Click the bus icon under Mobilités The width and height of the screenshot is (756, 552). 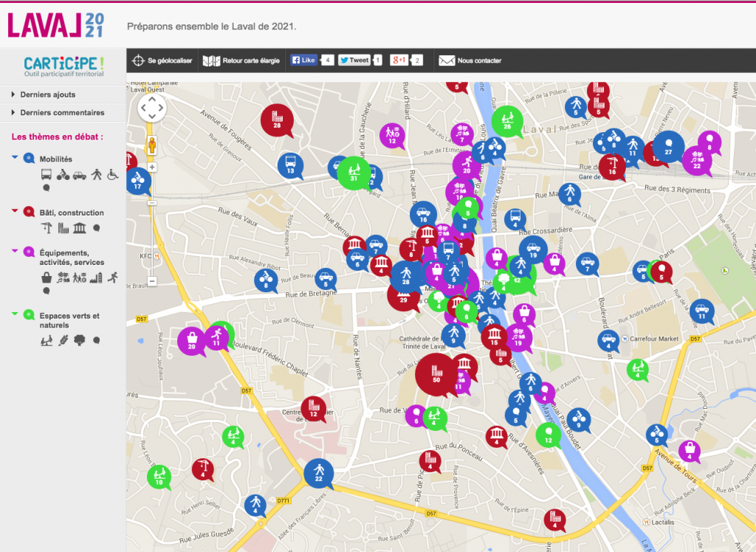47,175
